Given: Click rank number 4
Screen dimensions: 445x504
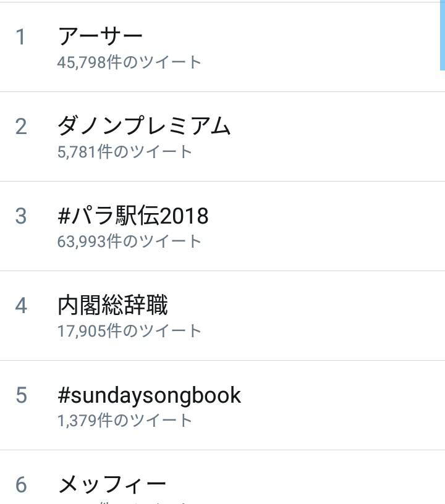Looking at the screenshot, I should click(21, 306).
